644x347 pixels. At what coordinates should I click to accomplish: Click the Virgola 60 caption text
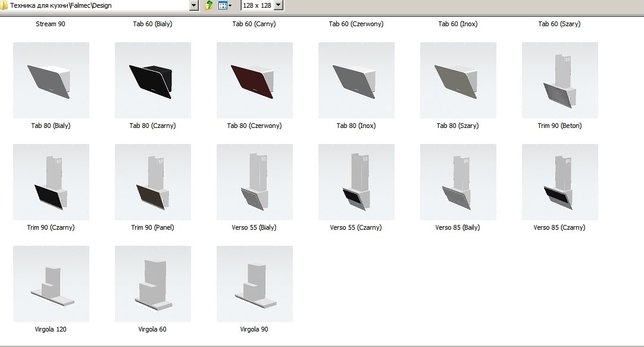152,329
